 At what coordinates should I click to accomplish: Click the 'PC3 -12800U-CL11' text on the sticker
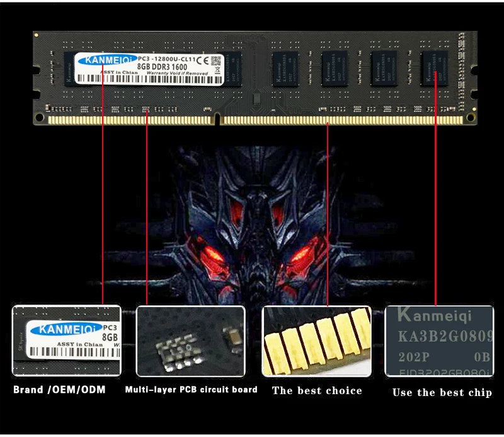tap(166, 59)
